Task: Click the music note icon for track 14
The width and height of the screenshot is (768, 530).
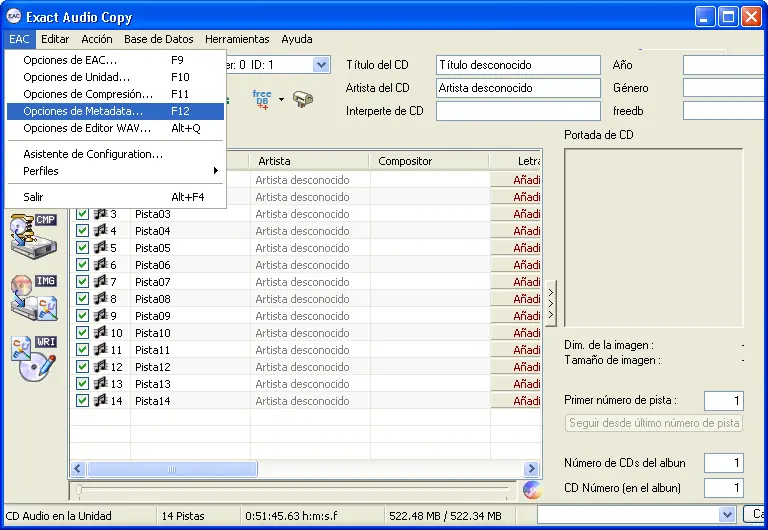Action: (100, 401)
